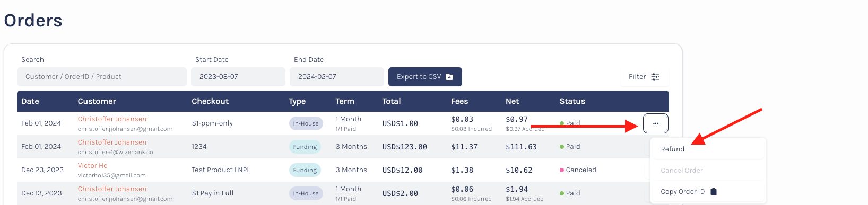Screen dimensions: 868x205
Task: Click the clipboard icon next to Copy Order ID
Action: 714,192
